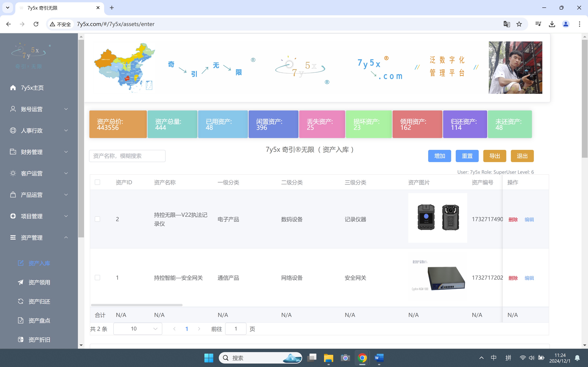The image size is (588, 367).
Task: Check the box for asset ID 2
Action: coord(97,219)
